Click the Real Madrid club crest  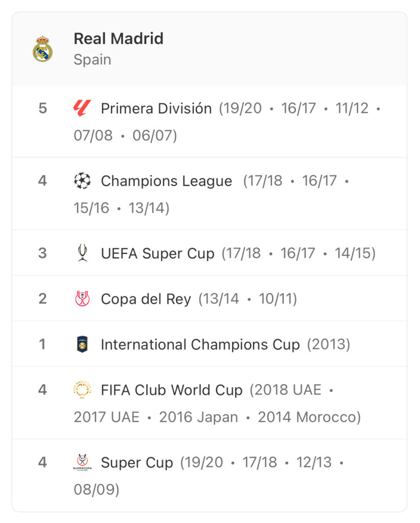click(x=43, y=49)
